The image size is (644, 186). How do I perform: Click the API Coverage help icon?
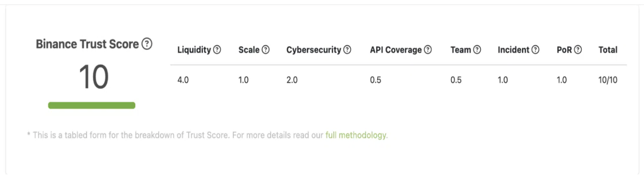coord(428,50)
